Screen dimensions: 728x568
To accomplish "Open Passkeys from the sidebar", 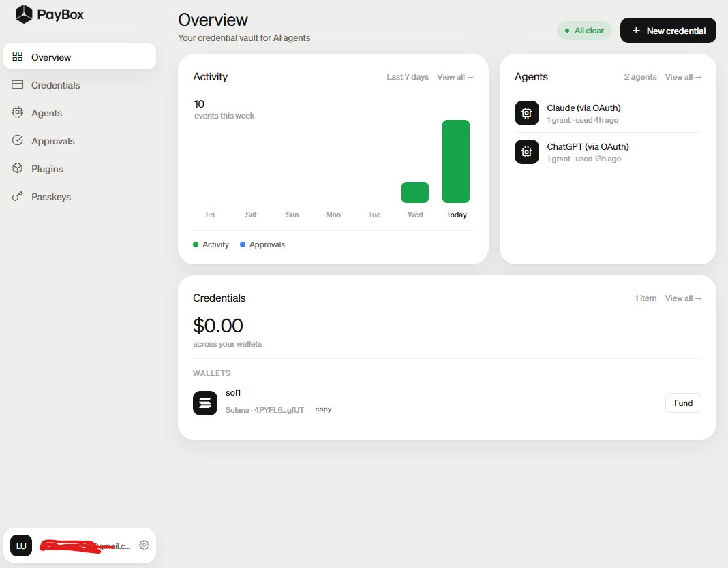I will pyautogui.click(x=51, y=197).
